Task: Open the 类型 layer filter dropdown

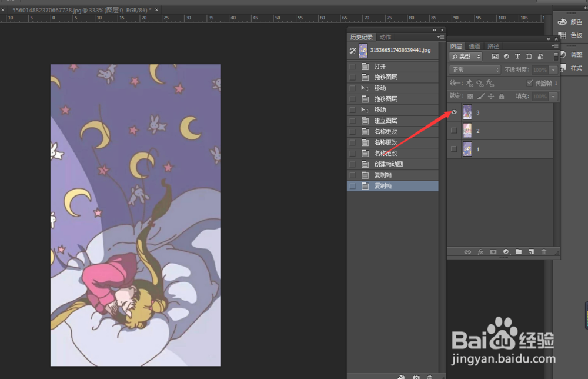Action: [x=465, y=56]
